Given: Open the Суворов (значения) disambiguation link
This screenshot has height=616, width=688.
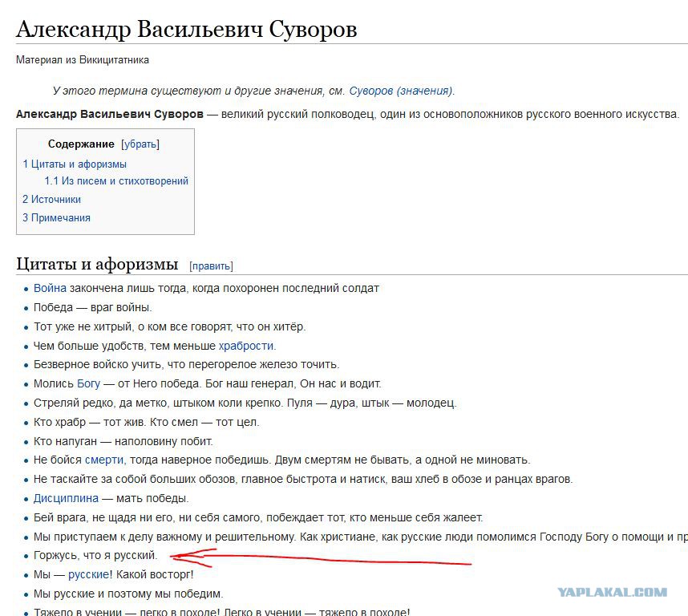Looking at the screenshot, I should pyautogui.click(x=401, y=91).
